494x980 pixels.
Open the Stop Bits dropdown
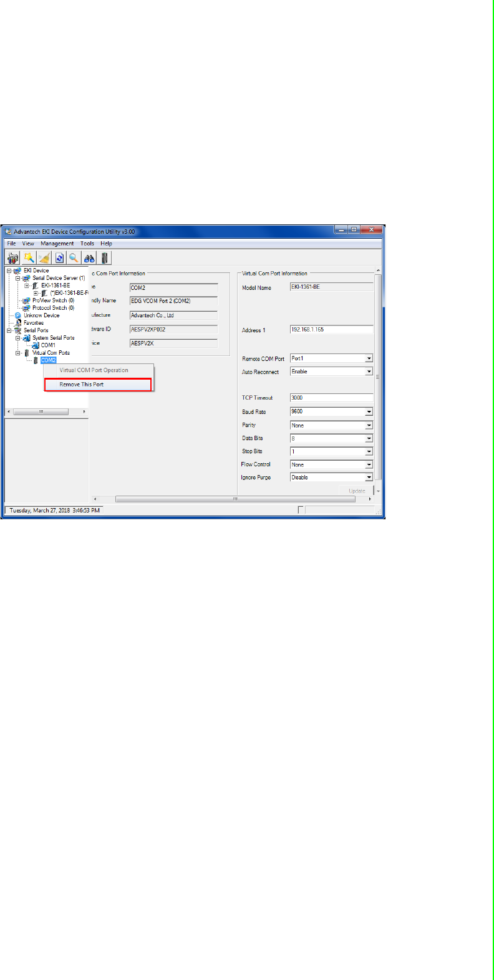(x=369, y=452)
